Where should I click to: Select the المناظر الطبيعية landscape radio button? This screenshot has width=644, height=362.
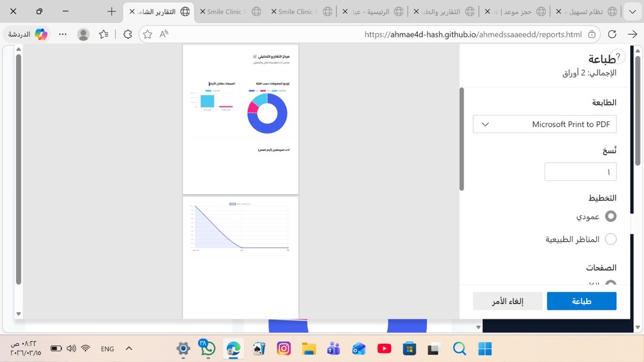pos(611,239)
